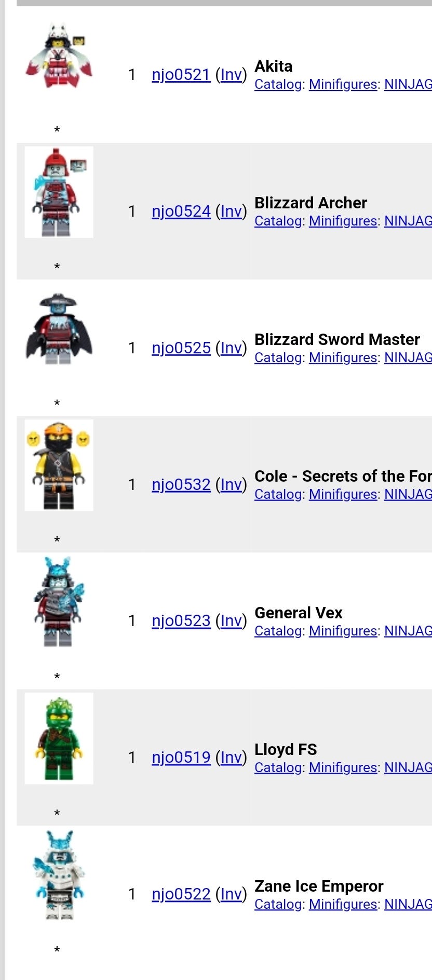Screen dimensions: 432x980
Task: Open item link njo0521
Action: [x=181, y=75]
